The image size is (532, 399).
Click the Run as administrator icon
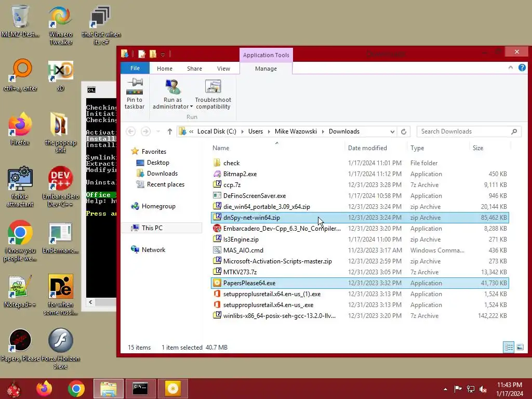[x=172, y=87]
